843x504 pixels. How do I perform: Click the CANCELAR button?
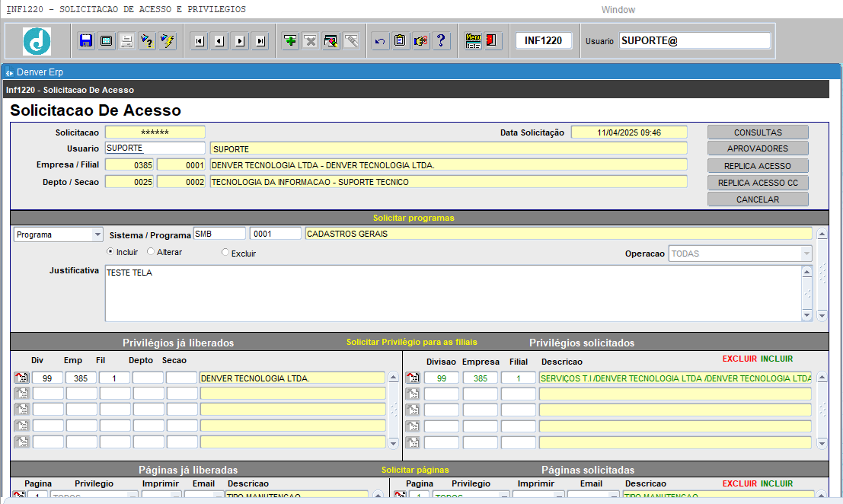758,199
